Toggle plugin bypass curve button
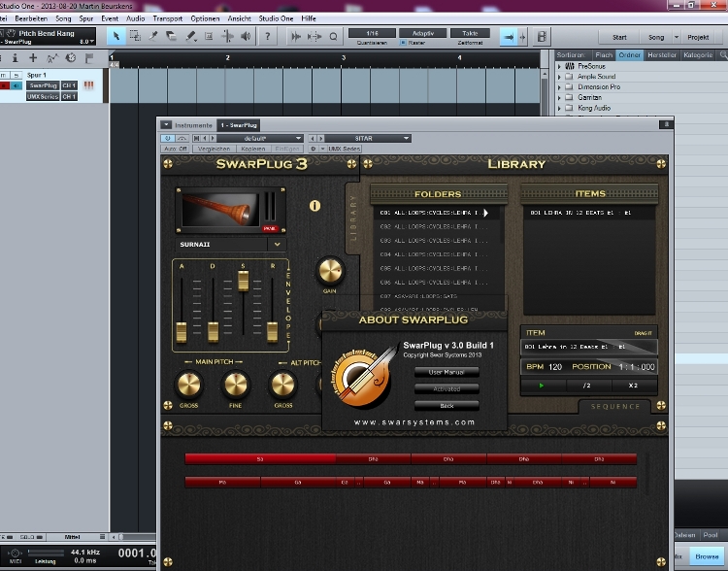 point(182,139)
